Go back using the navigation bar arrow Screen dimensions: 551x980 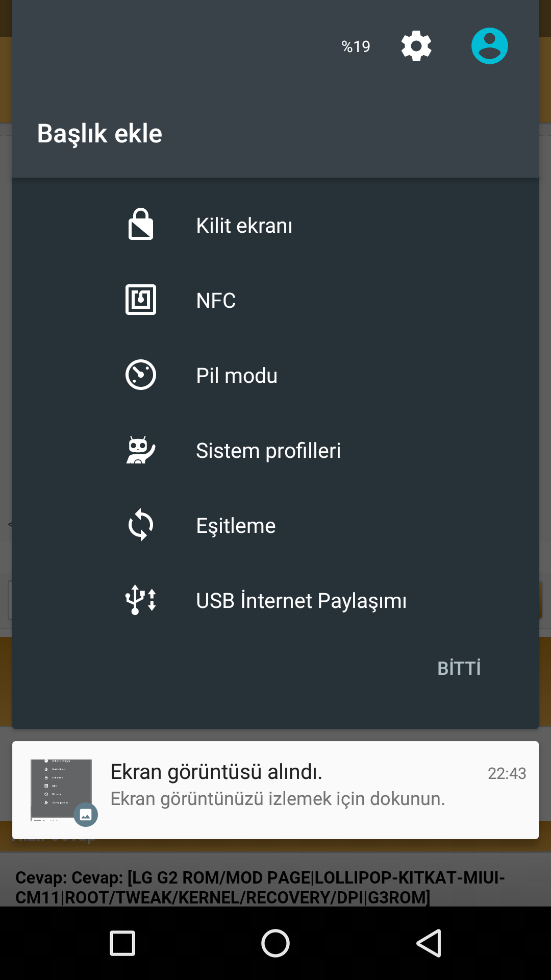pyautogui.click(x=429, y=943)
